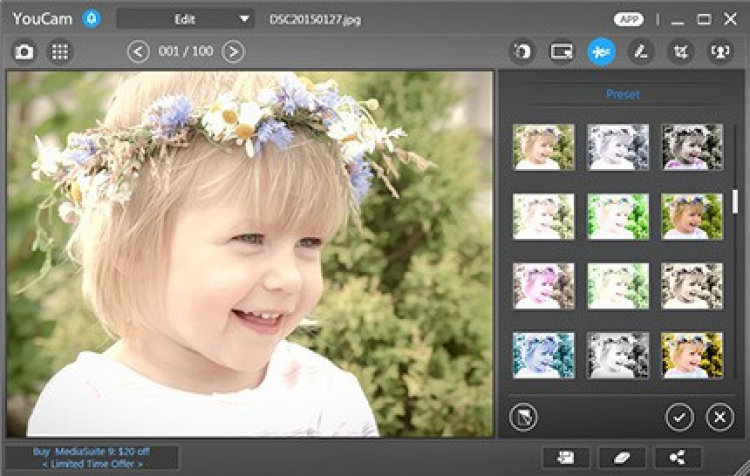The width and height of the screenshot is (750, 476).
Task: Apply the sepia-toned preset in the third row
Action: pos(692,286)
